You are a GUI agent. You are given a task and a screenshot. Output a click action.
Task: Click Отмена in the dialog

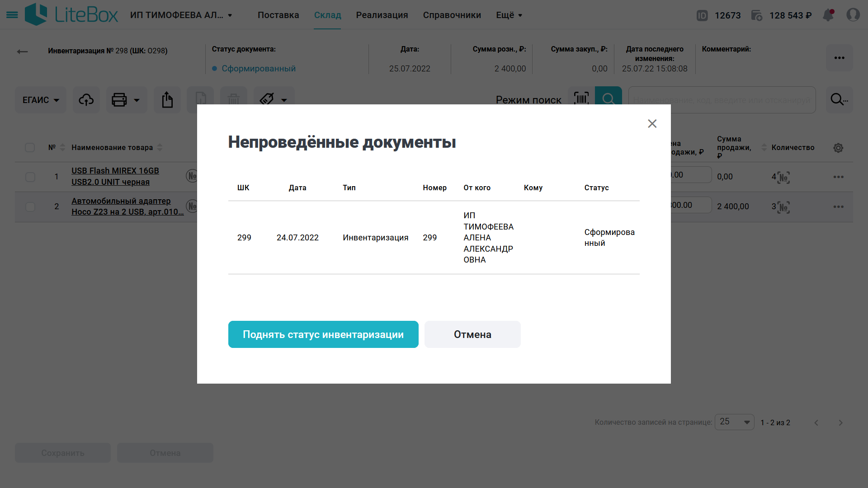point(472,334)
